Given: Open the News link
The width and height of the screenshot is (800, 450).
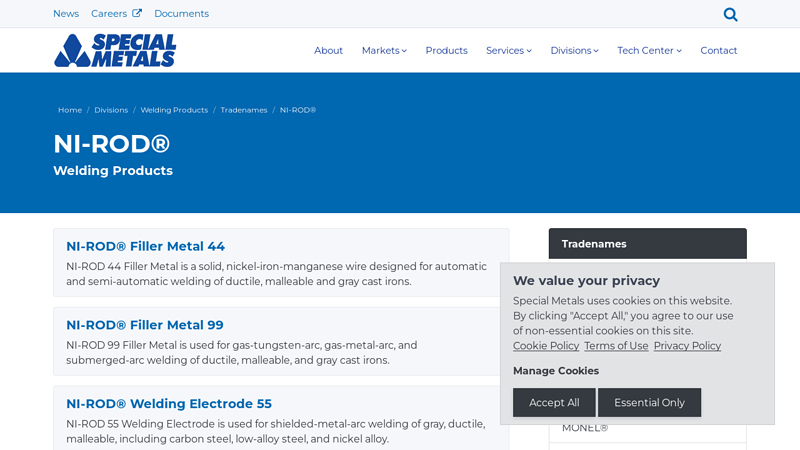Looking at the screenshot, I should (66, 14).
